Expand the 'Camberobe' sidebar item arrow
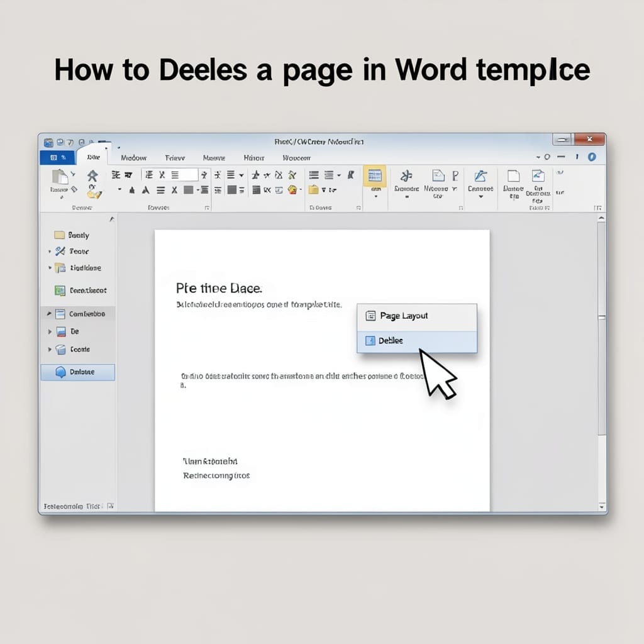This screenshot has height=644, width=644. tap(49, 314)
